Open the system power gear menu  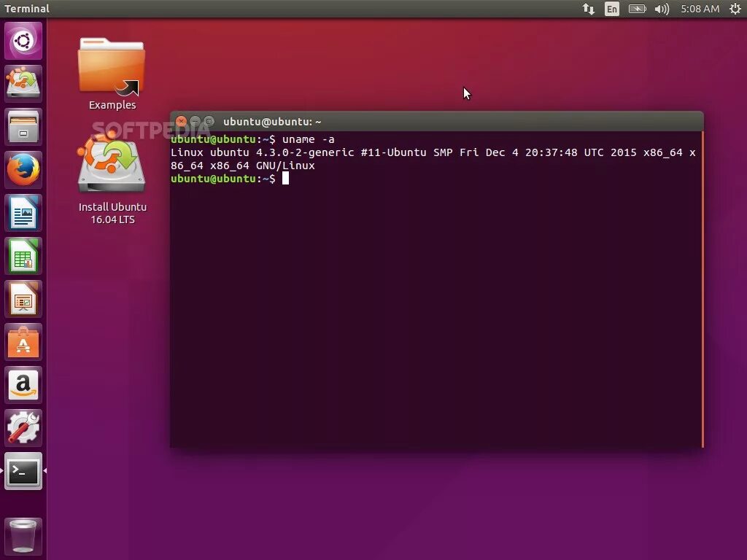click(x=735, y=9)
